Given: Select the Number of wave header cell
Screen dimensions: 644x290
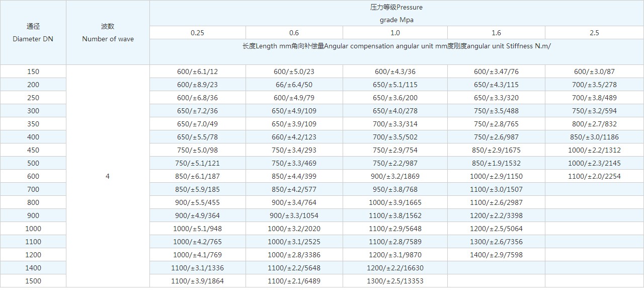Looking at the screenshot, I should [108, 33].
